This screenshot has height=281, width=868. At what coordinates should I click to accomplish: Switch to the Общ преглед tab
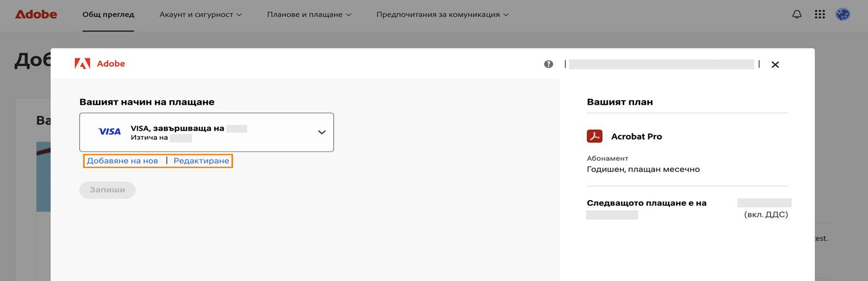[x=108, y=15]
